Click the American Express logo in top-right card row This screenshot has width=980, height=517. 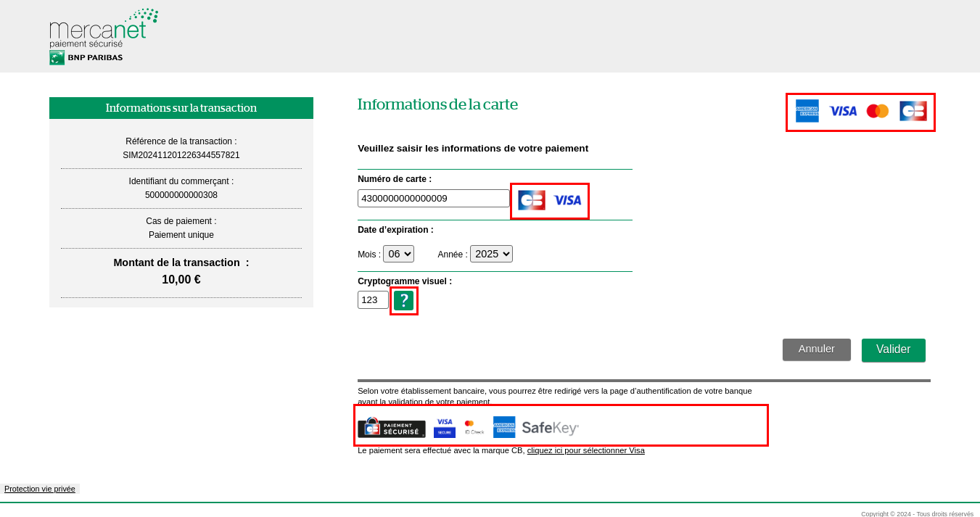coord(807,111)
